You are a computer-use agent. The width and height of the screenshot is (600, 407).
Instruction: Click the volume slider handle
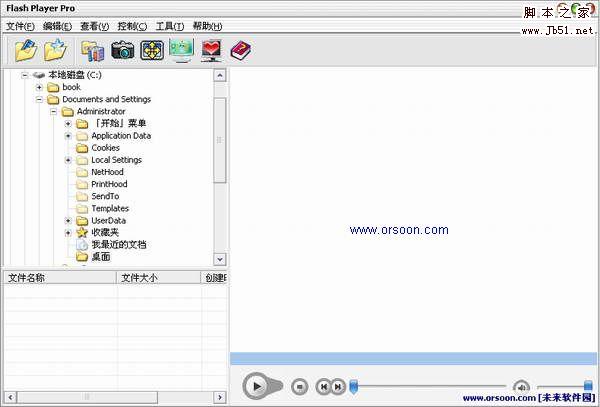(588, 386)
